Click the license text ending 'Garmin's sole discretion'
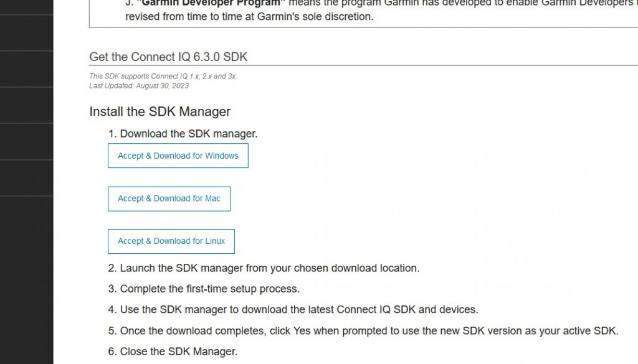 pyautogui.click(x=249, y=17)
